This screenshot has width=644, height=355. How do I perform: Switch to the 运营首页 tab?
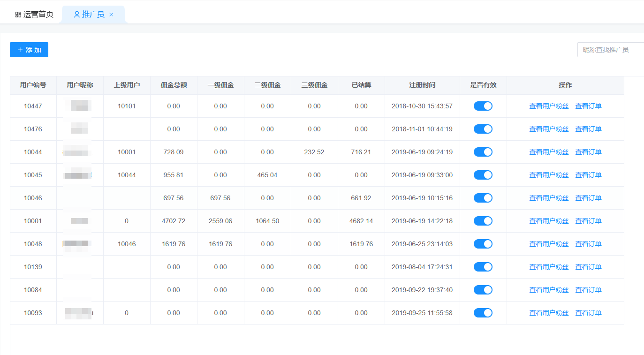tap(34, 15)
